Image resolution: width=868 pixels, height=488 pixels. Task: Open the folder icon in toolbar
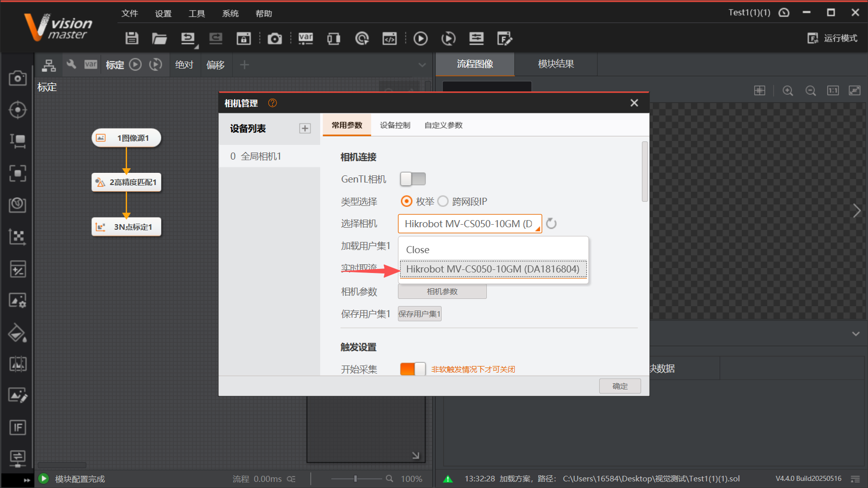point(159,38)
